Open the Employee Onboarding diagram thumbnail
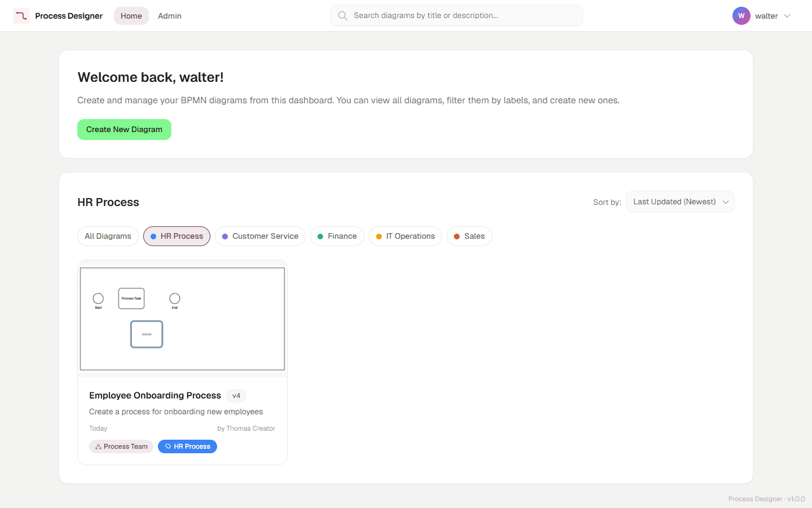Image resolution: width=812 pixels, height=508 pixels. (x=182, y=319)
